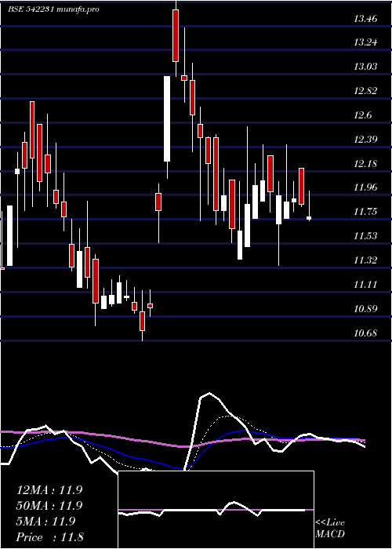Select the 11.32 price axis label

(365, 260)
